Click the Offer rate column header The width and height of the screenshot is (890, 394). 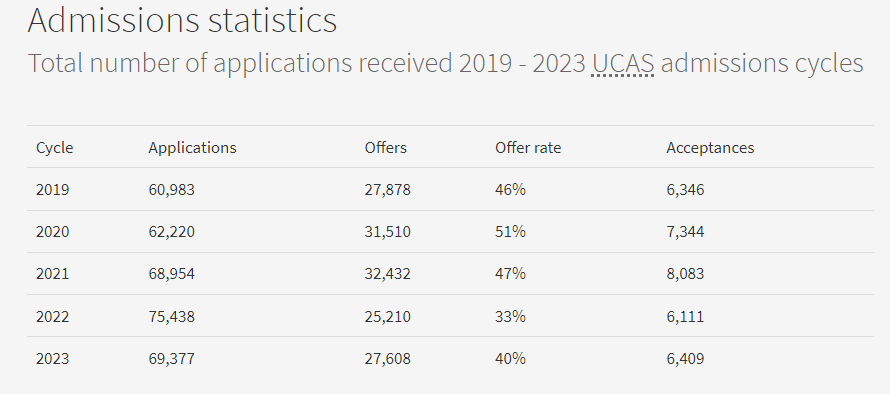pyautogui.click(x=528, y=148)
